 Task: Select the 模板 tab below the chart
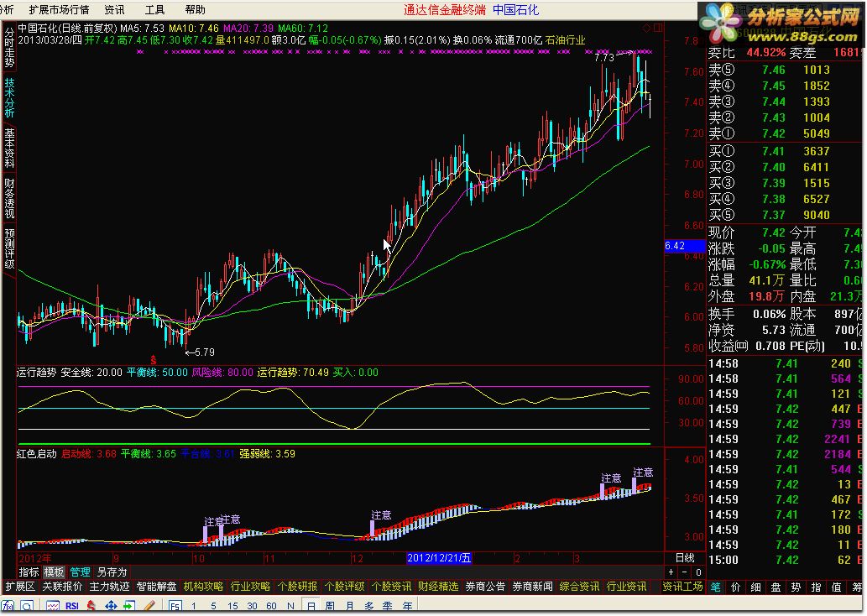pyautogui.click(x=54, y=572)
